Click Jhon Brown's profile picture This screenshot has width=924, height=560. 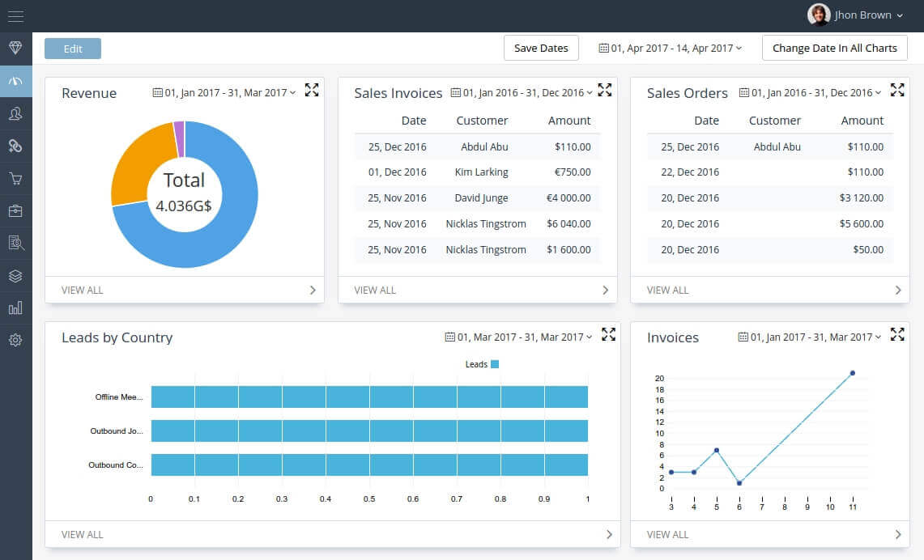coord(818,15)
